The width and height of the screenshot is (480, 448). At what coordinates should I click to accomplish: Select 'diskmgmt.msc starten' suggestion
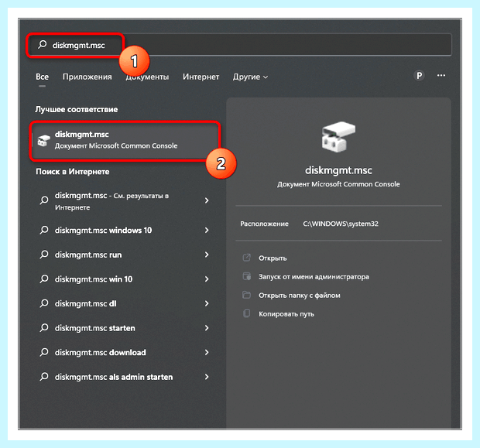pos(125,328)
